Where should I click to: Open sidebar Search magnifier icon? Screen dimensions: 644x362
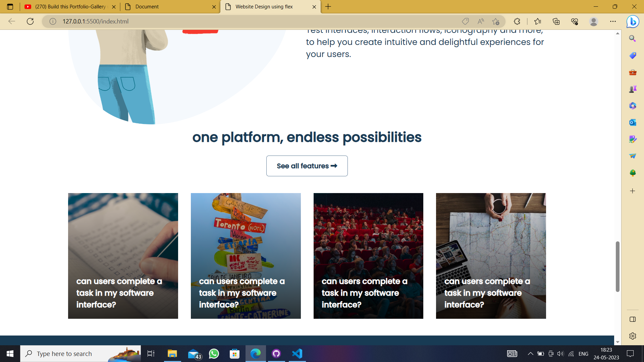pyautogui.click(x=633, y=39)
